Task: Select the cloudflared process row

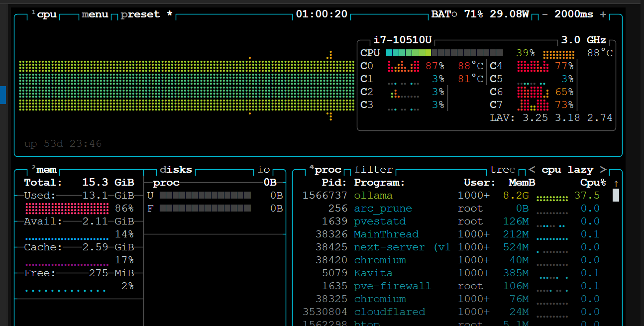Action: coord(389,312)
